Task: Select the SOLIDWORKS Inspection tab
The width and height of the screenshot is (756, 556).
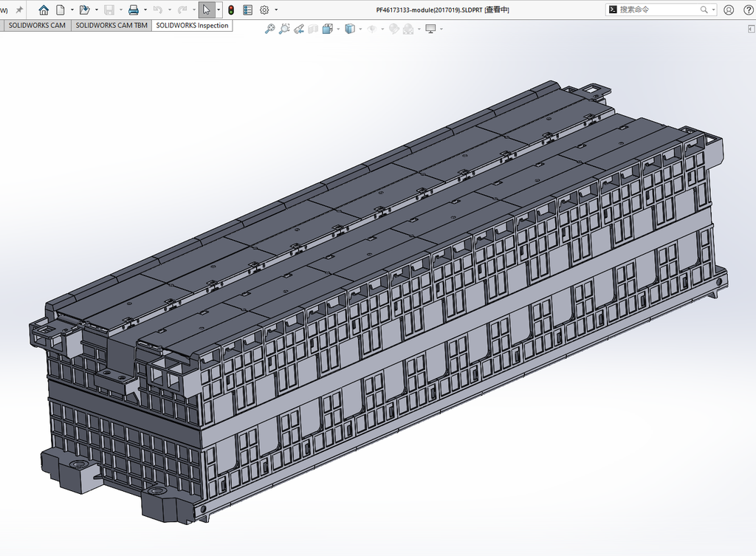Action: (193, 26)
